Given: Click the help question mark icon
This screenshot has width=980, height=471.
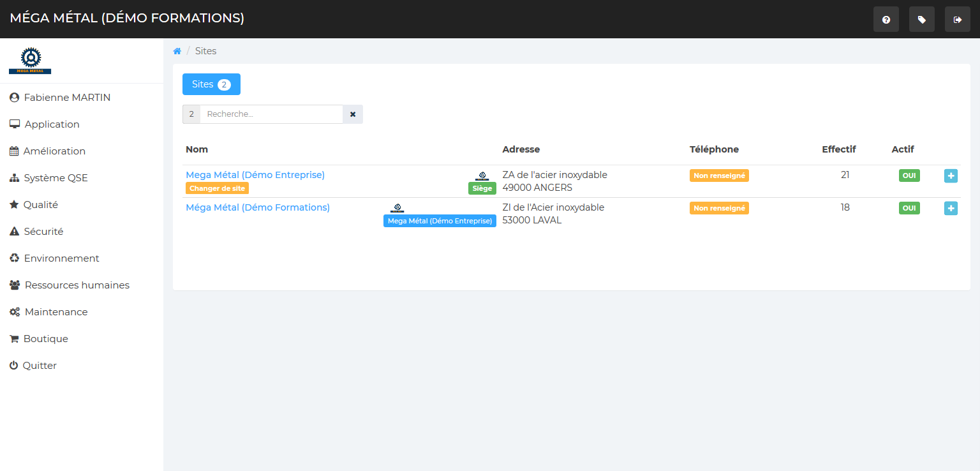Looking at the screenshot, I should click(886, 20).
